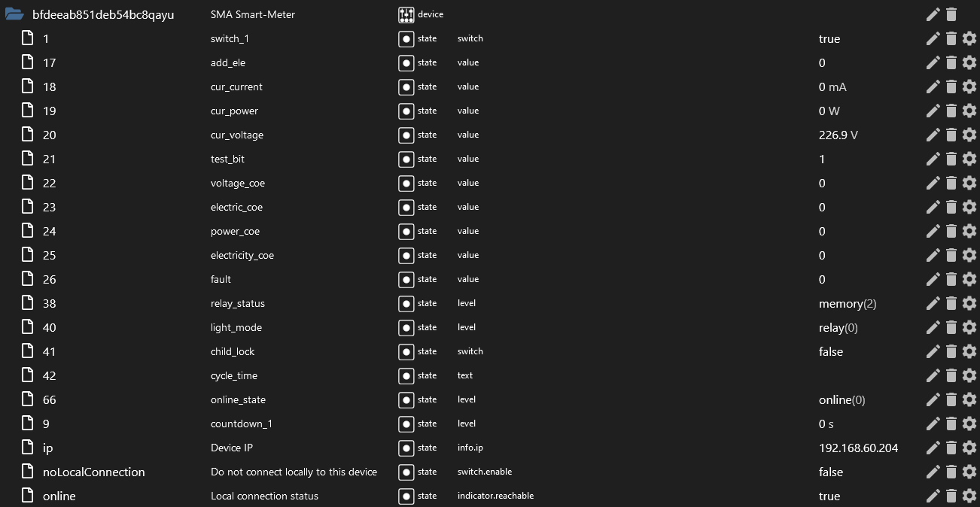Screen dimensions: 980x507
Task: Enable child_lock by clicking false
Action: [x=829, y=351]
